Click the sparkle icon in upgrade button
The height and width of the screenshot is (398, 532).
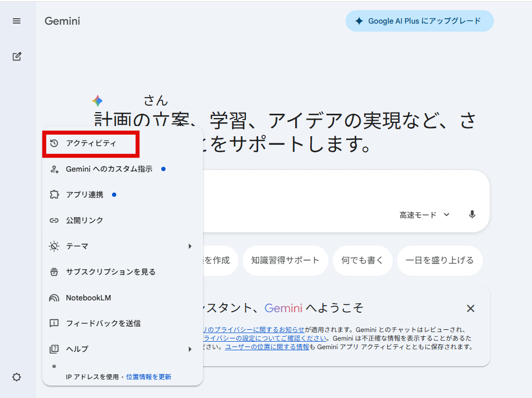359,21
